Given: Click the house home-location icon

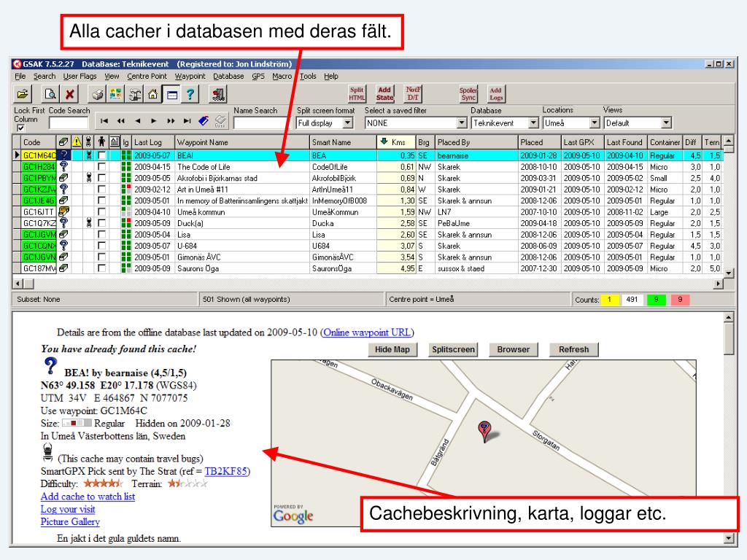Looking at the screenshot, I should point(153,94).
